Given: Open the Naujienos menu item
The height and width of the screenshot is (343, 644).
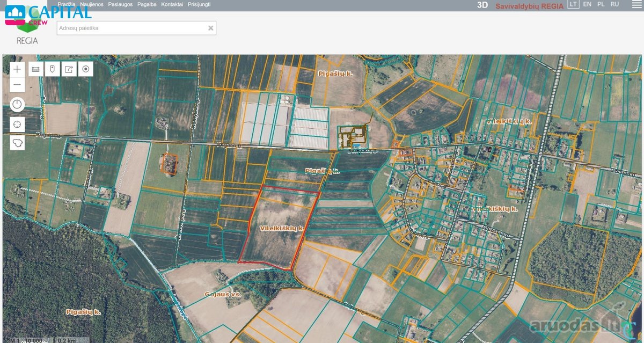Looking at the screenshot, I should coord(92,4).
